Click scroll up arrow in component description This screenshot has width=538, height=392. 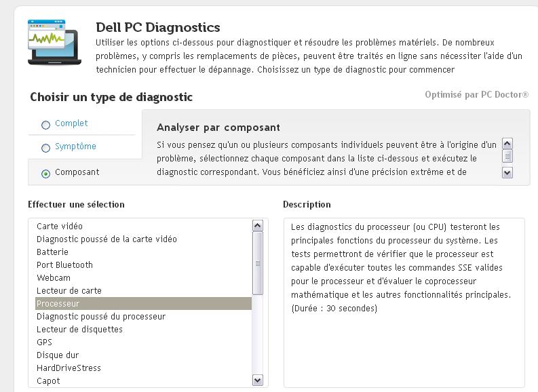[507, 143]
